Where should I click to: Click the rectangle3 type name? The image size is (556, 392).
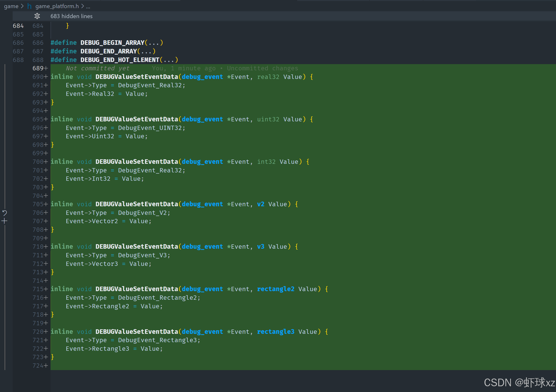[x=275, y=331]
